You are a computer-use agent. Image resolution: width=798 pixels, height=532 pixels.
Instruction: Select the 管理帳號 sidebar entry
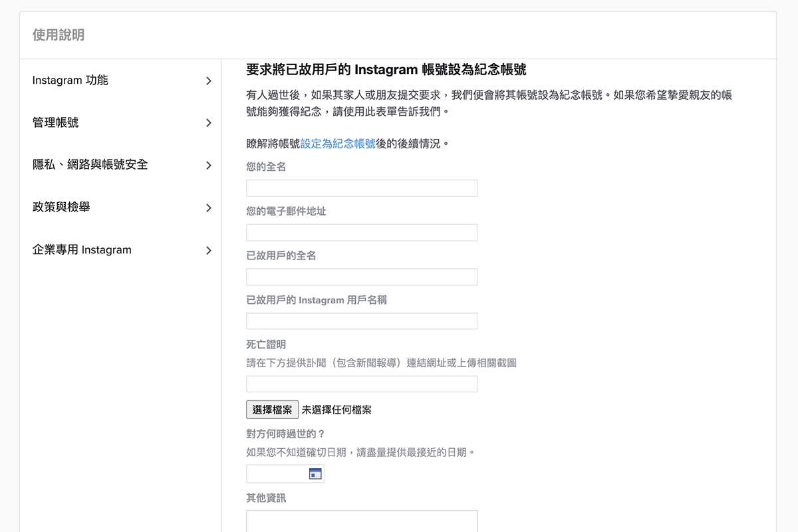click(x=57, y=122)
